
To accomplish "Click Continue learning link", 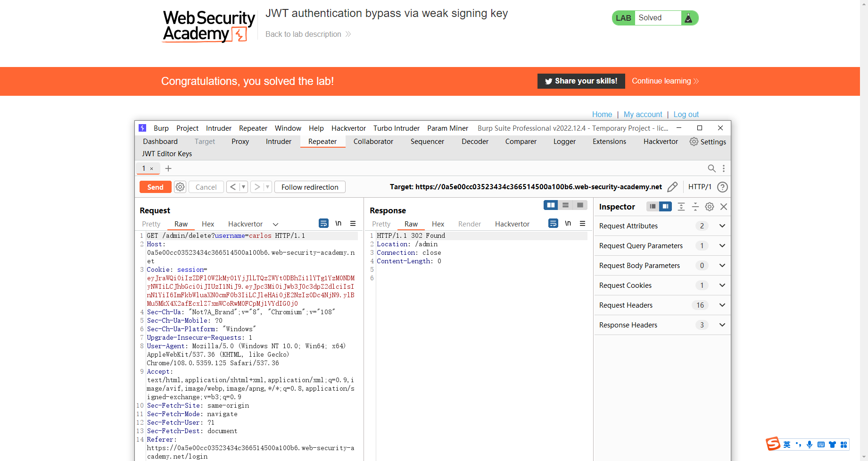I will [x=665, y=81].
